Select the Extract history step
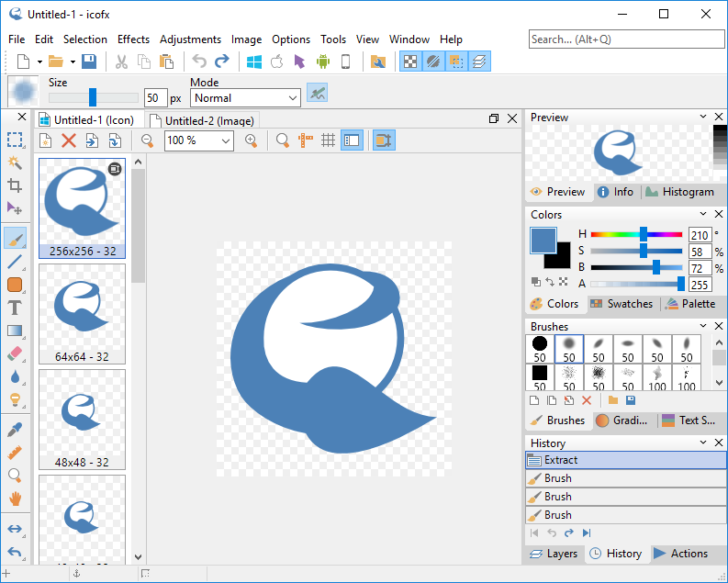Viewport: 728px width, 583px height. (624, 460)
